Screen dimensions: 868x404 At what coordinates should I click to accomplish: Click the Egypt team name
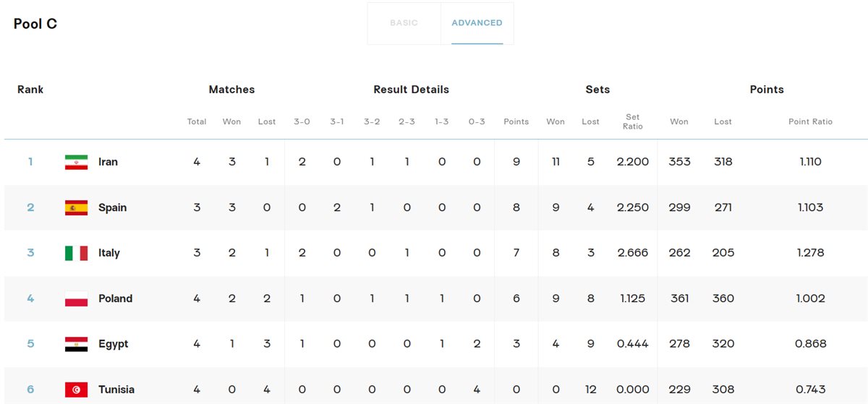pyautogui.click(x=113, y=344)
